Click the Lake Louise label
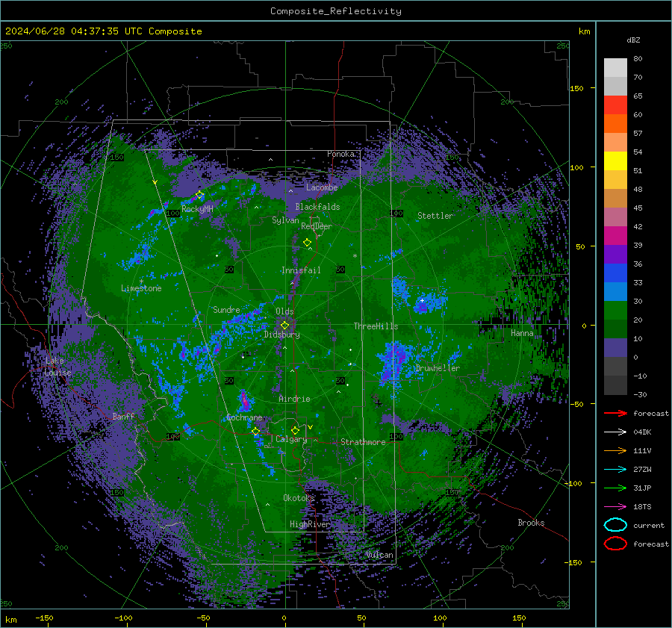 (57, 367)
